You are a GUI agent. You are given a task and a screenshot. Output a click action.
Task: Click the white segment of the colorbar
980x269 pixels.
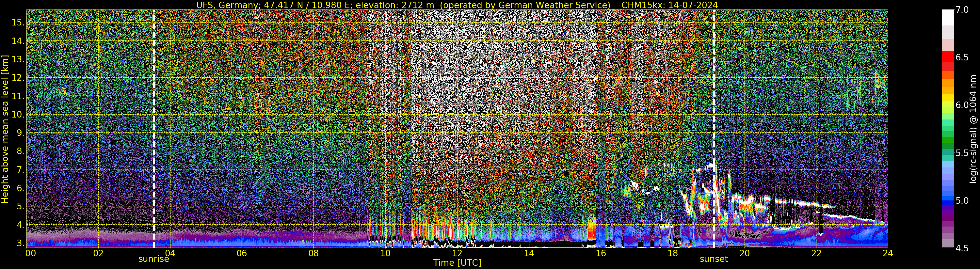pyautogui.click(x=948, y=18)
